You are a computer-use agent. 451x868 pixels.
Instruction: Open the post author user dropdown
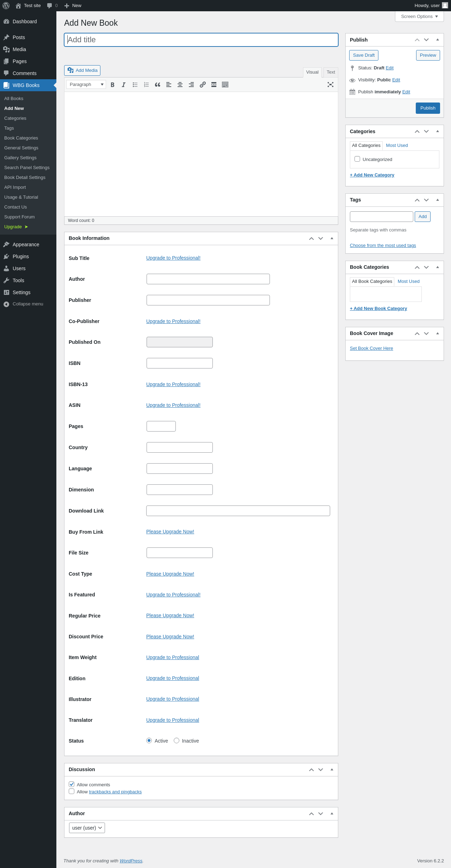tap(87, 828)
